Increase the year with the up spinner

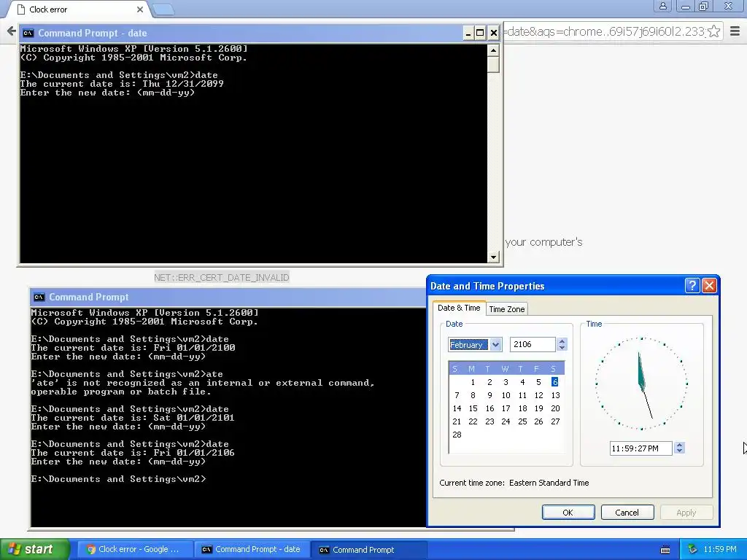pos(562,341)
